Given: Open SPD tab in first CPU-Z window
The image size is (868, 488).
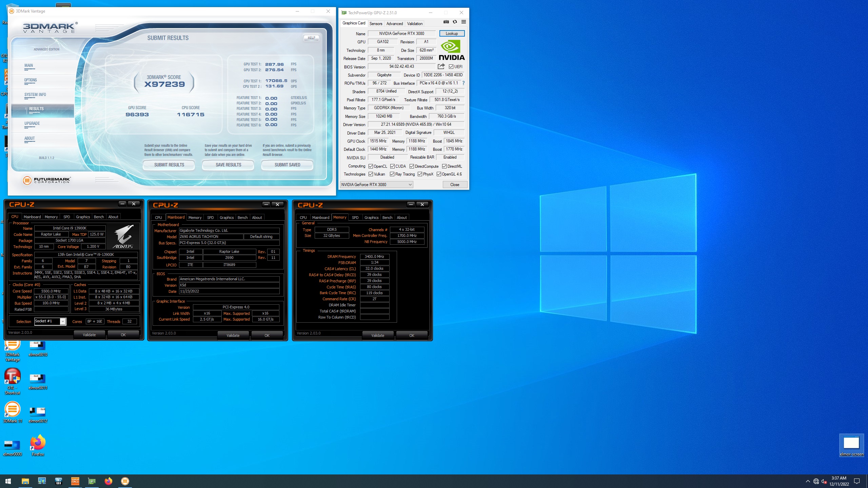Looking at the screenshot, I should point(67,217).
